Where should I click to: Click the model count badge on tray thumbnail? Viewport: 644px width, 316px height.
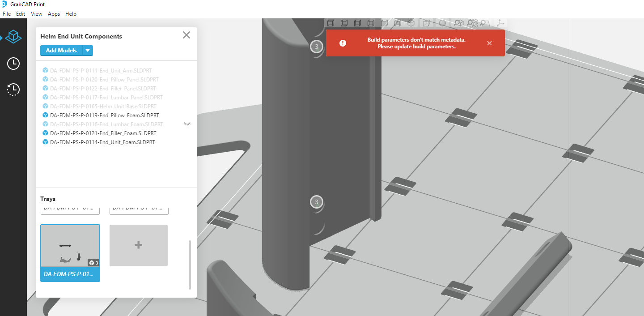click(x=93, y=263)
